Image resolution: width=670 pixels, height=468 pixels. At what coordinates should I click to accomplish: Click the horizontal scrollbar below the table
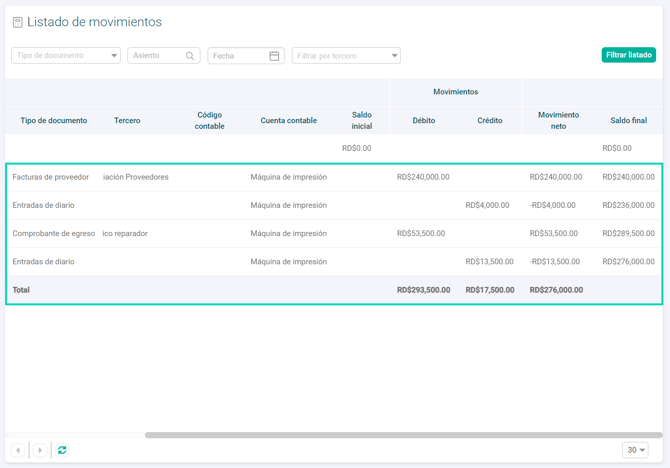click(x=402, y=435)
